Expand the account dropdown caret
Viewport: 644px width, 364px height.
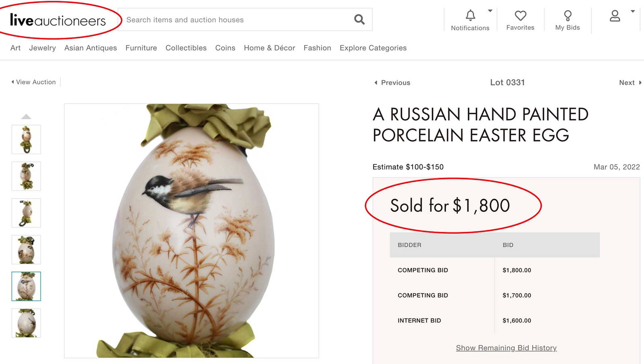point(632,11)
